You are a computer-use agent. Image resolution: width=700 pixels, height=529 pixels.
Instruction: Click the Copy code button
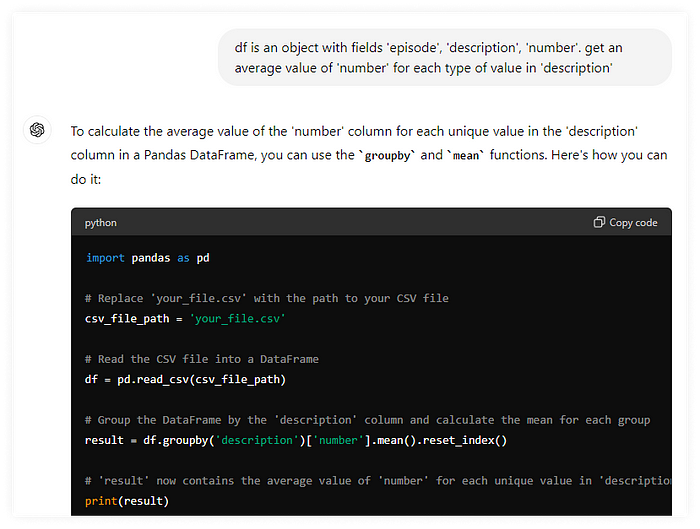[x=625, y=222]
